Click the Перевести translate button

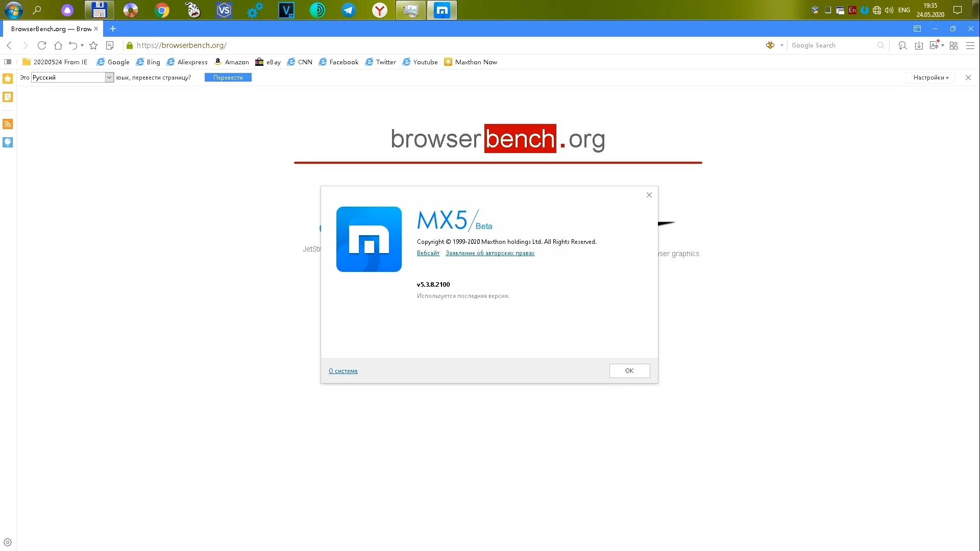(228, 78)
